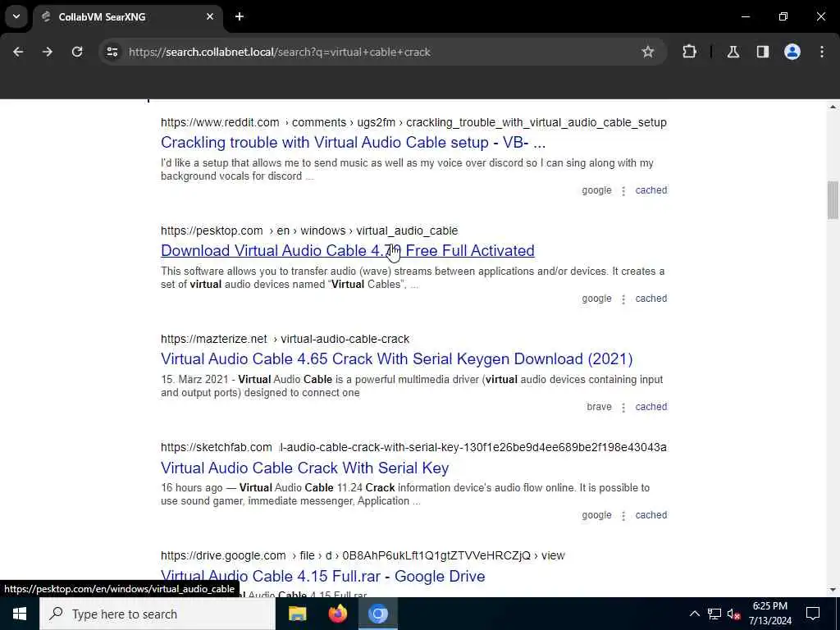
Task: Open Chrome Labs flask icon
Action: coord(733,52)
